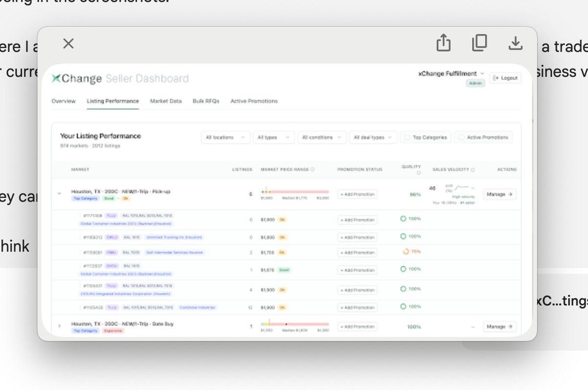
Task: Click the $1,750 price of listing #1169581
Action: (x=268, y=252)
